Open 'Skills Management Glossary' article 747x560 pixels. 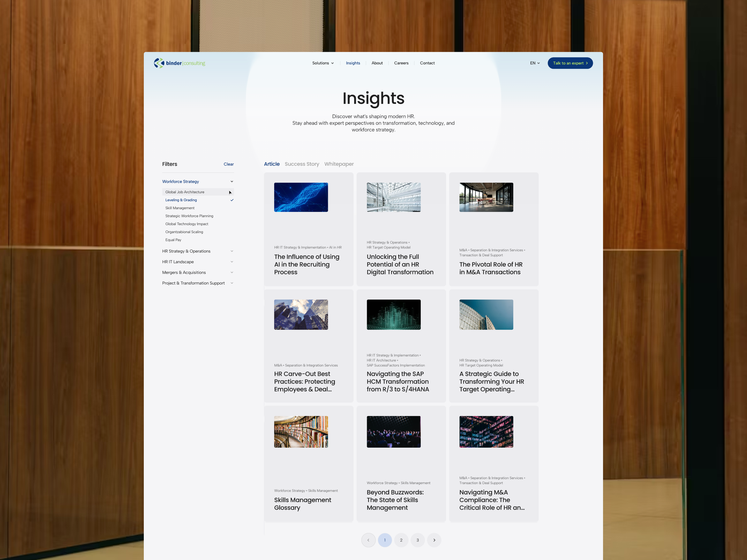[x=303, y=504]
